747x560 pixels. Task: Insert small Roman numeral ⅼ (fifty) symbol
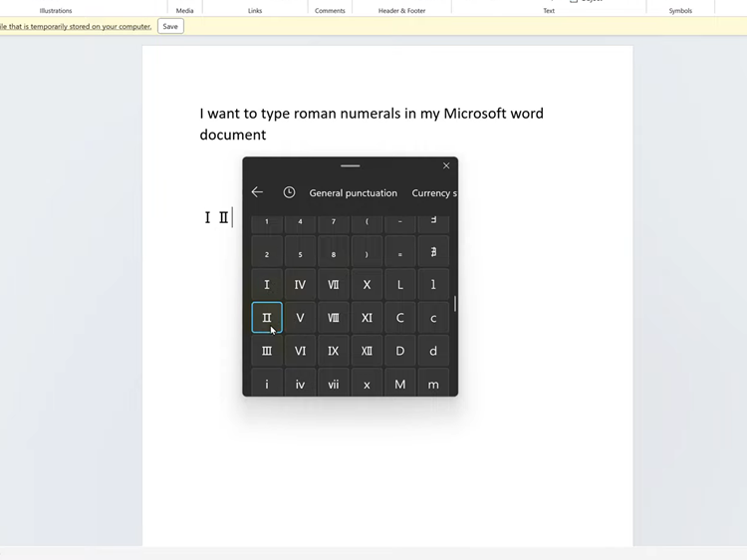pyautogui.click(x=433, y=285)
